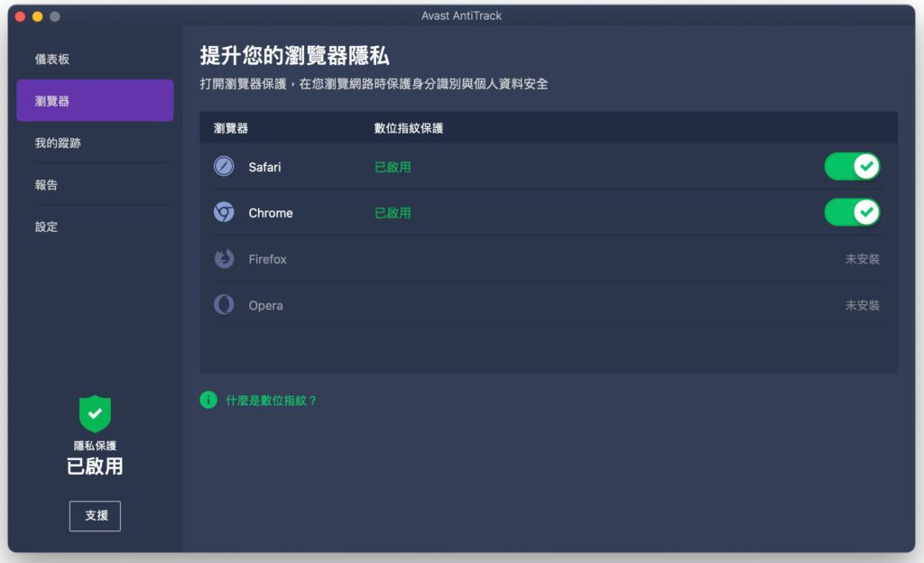Image resolution: width=924 pixels, height=563 pixels.
Task: Click the Chrome name label
Action: tap(271, 213)
